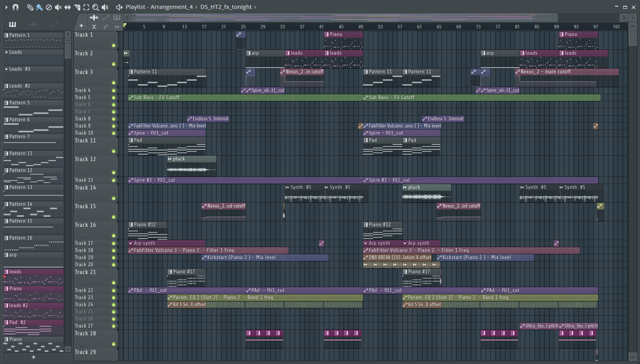Select the Slip tool
This screenshot has height=364, width=640.
(x=67, y=7)
